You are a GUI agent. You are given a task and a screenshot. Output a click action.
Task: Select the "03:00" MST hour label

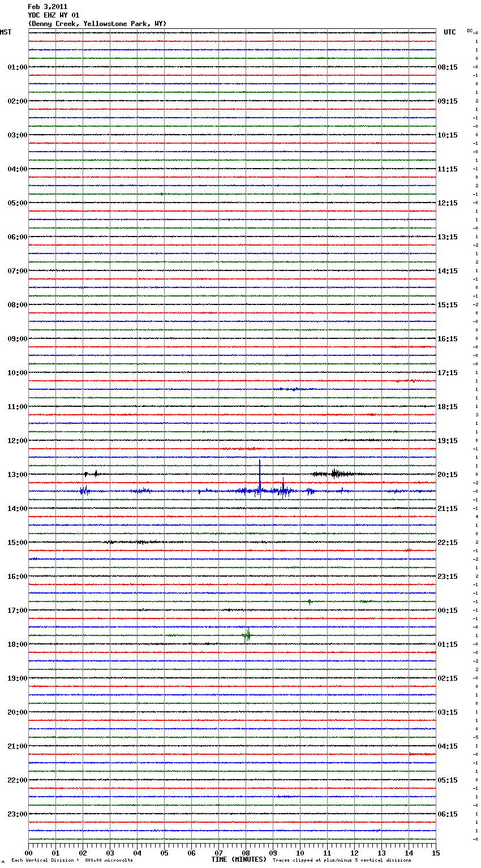tap(18, 135)
